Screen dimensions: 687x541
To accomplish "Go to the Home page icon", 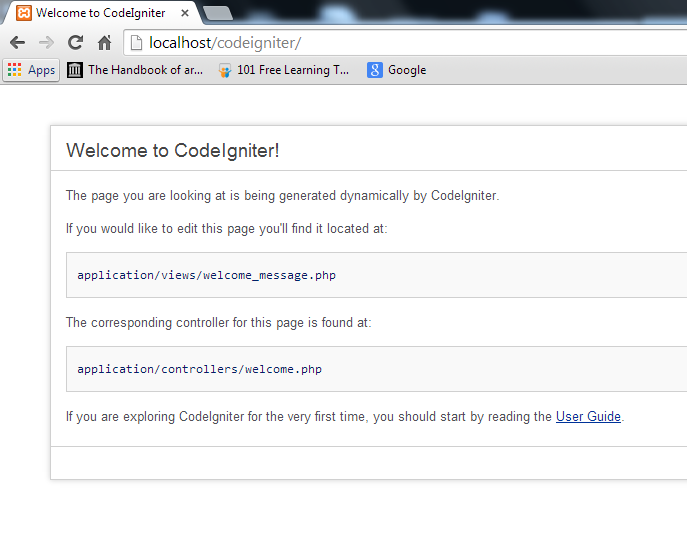I will pos(104,42).
